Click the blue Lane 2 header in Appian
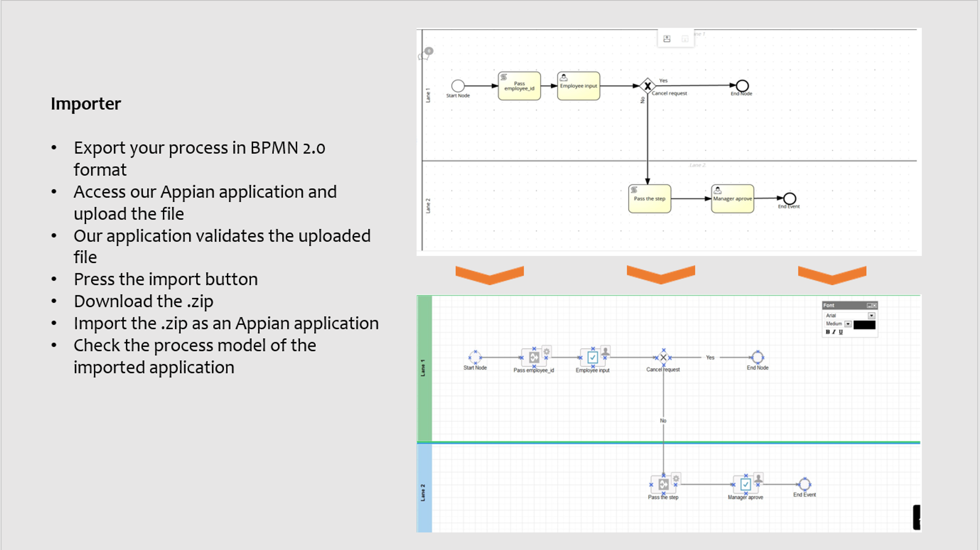Image resolution: width=980 pixels, height=550 pixels. [x=425, y=488]
